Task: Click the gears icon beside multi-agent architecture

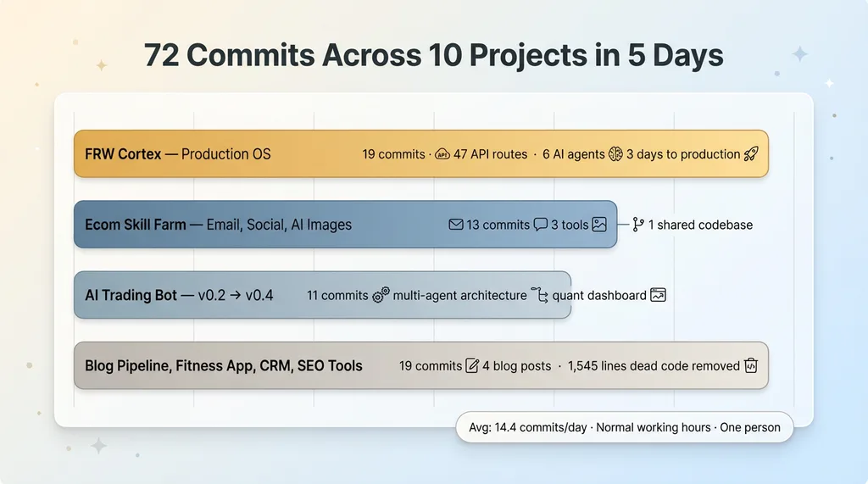Action: (x=381, y=295)
